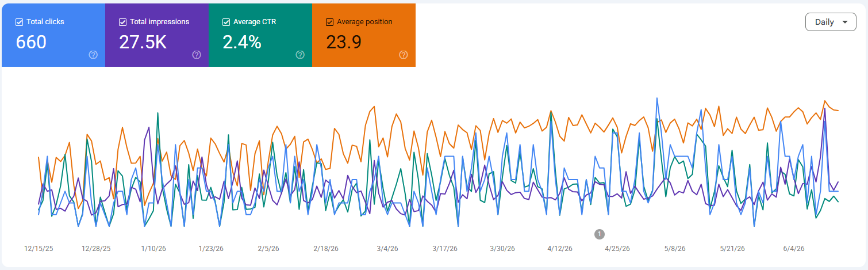Click the dropdown arrow next to Daily
The image size is (868, 270).
(844, 22)
